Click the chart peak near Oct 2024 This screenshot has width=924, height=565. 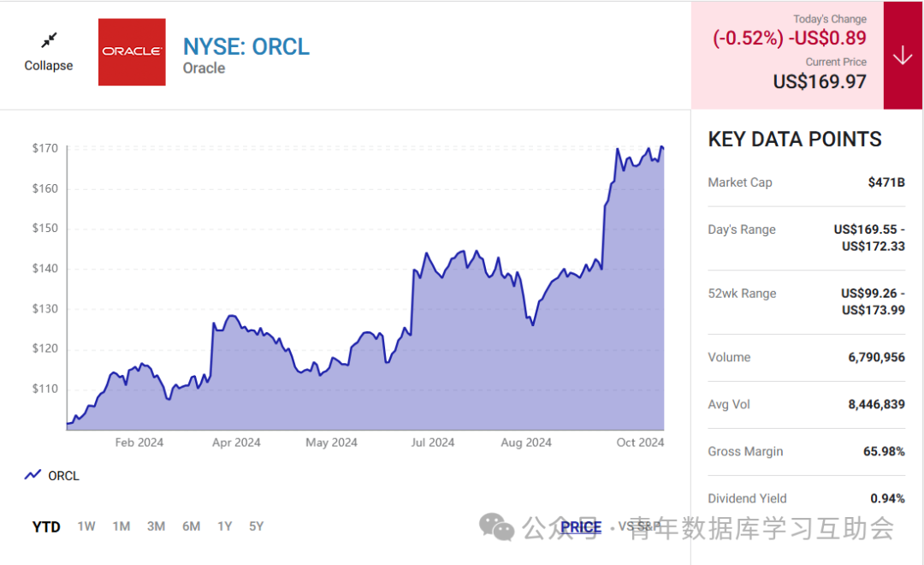[661, 147]
